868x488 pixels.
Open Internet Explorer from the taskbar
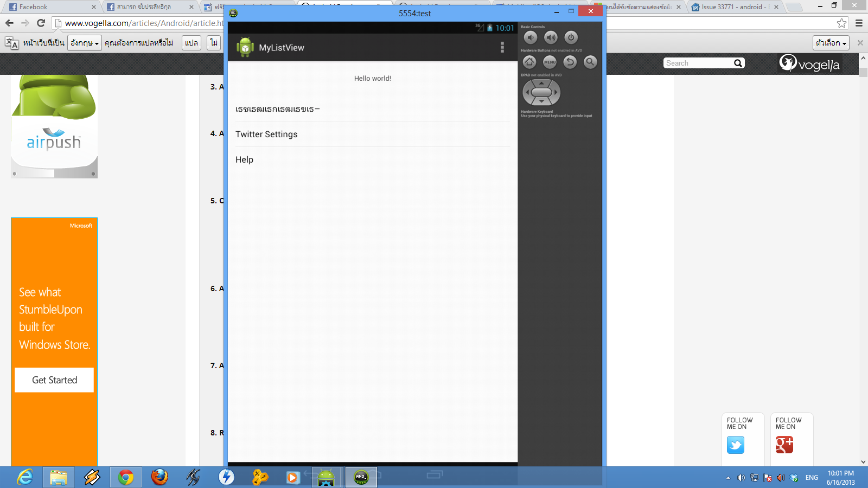click(25, 477)
